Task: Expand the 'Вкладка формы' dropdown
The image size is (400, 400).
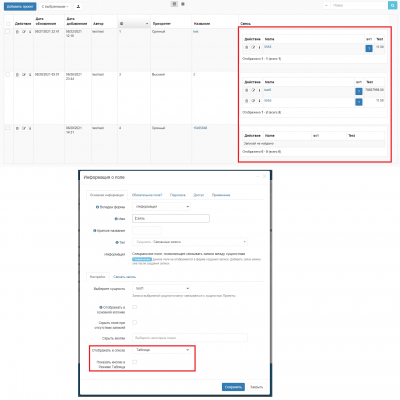Action: click(162, 207)
